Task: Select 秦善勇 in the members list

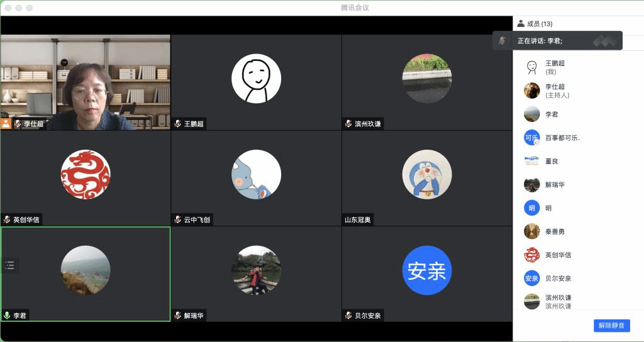Action: [555, 231]
